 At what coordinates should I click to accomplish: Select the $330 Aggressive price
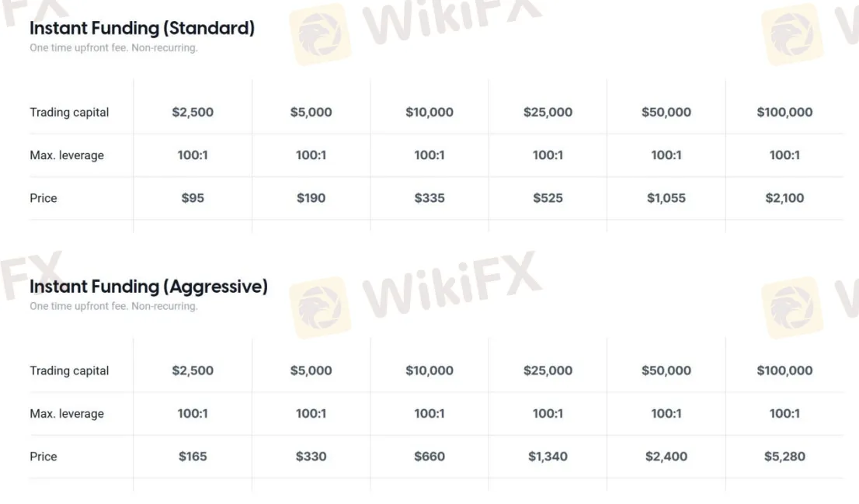[311, 457]
